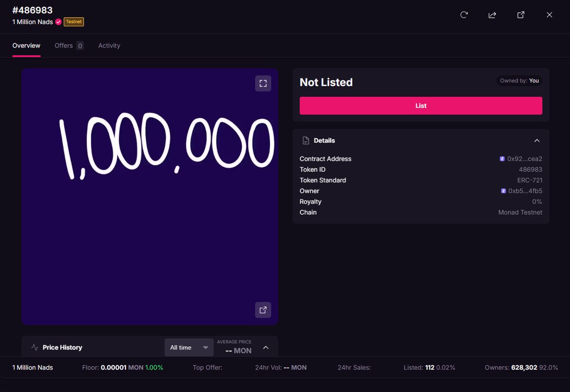Click the pink List button
Screen dimensions: 570x392
point(421,105)
